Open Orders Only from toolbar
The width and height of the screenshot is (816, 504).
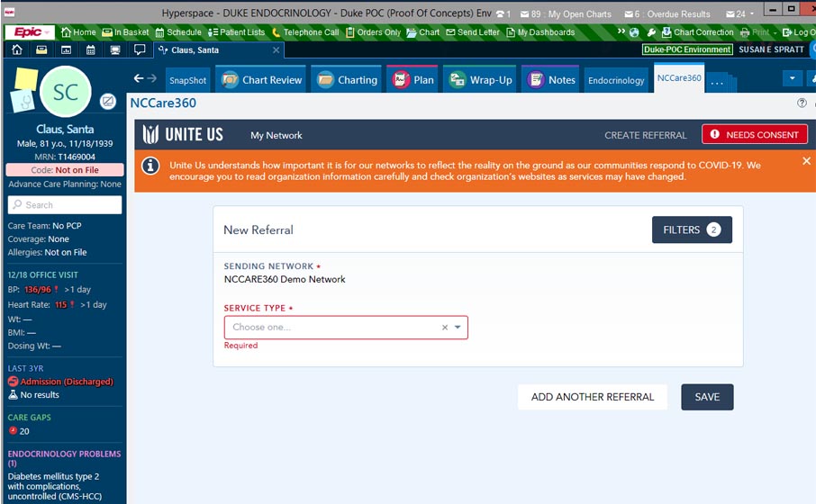373,32
